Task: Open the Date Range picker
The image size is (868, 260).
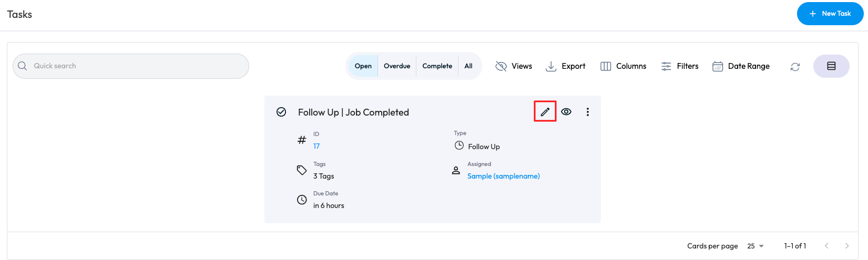Action: pos(741,66)
